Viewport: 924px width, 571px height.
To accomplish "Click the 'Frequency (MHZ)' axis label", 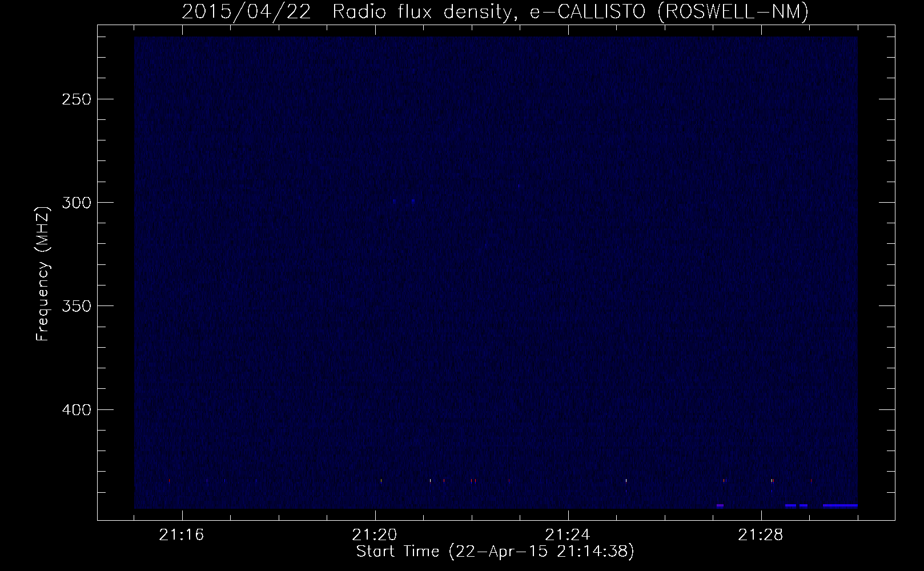I will pos(43,274).
